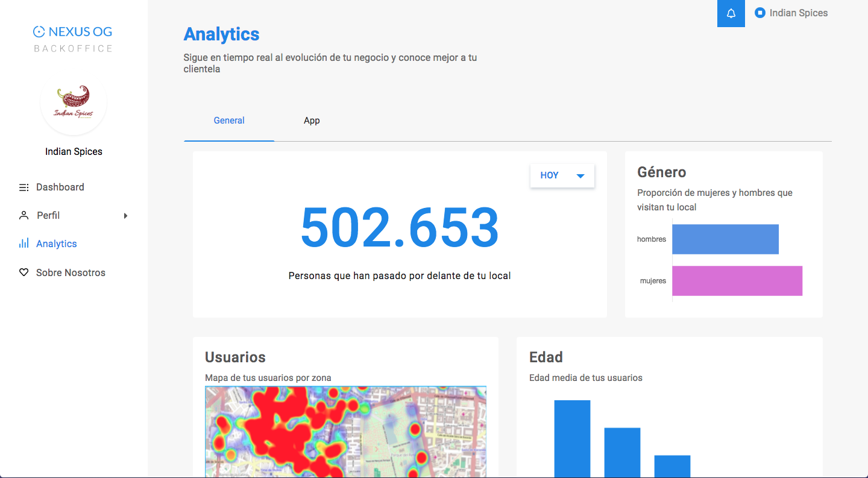The height and width of the screenshot is (478, 868).
Task: Open the Dashboard page
Action: (x=60, y=187)
